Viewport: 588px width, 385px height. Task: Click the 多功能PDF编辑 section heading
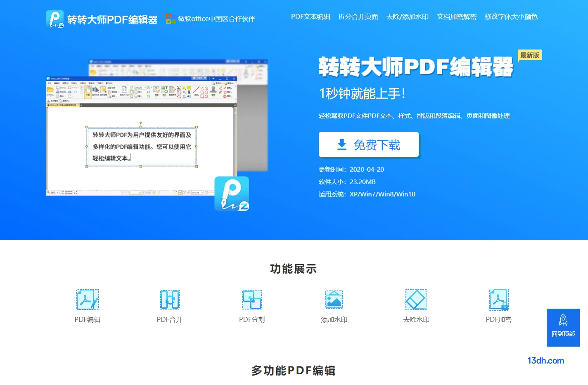(x=293, y=371)
